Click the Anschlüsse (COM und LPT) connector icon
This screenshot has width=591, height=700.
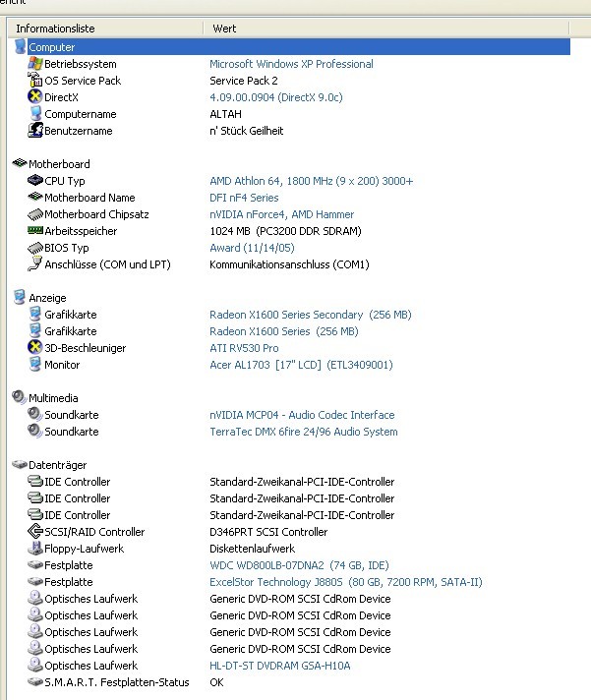[35, 263]
